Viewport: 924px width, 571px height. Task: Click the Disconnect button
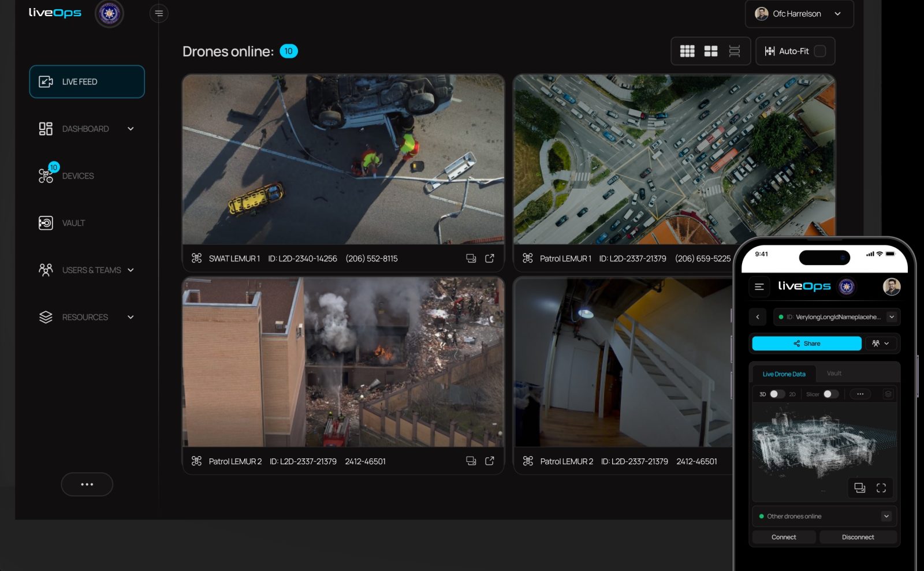click(858, 537)
